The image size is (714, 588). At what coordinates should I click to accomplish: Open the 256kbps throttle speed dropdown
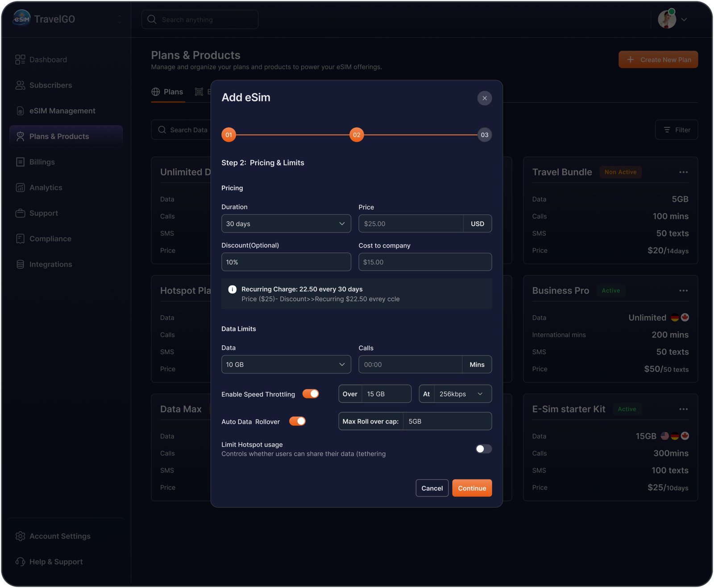tap(461, 394)
